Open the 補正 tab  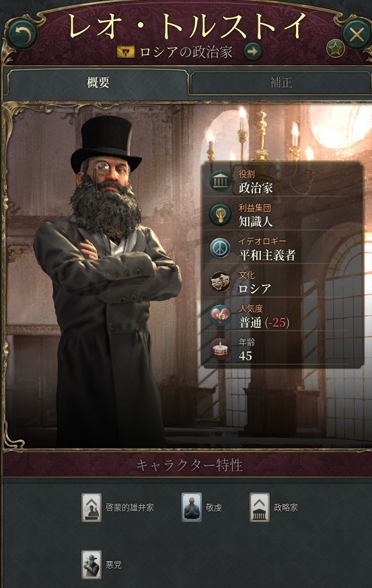tap(281, 83)
